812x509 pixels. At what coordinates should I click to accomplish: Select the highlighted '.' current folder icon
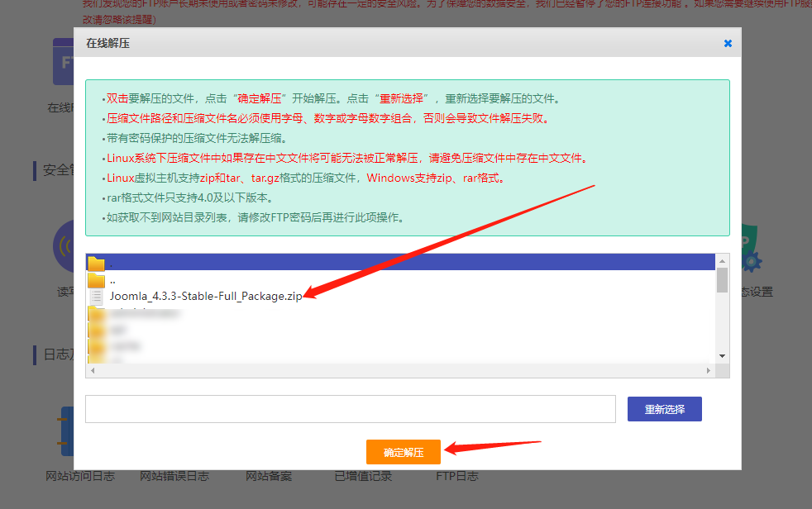pyautogui.click(x=97, y=263)
